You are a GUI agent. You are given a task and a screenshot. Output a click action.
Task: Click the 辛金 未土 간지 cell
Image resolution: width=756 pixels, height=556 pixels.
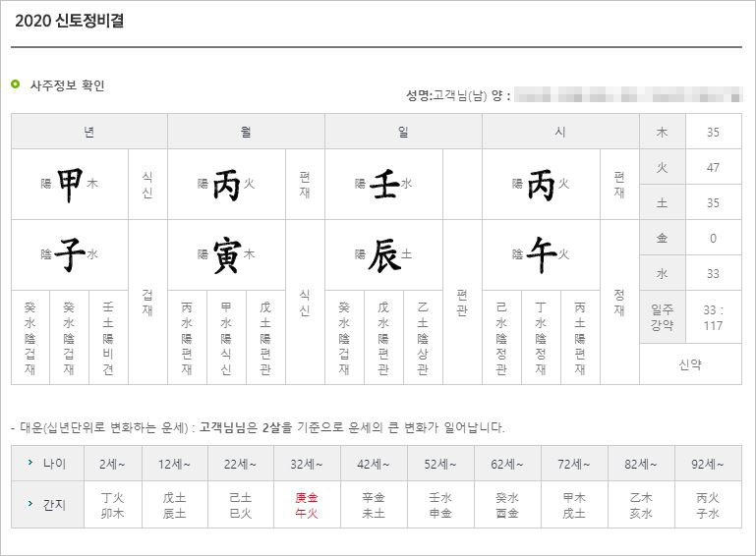374,505
